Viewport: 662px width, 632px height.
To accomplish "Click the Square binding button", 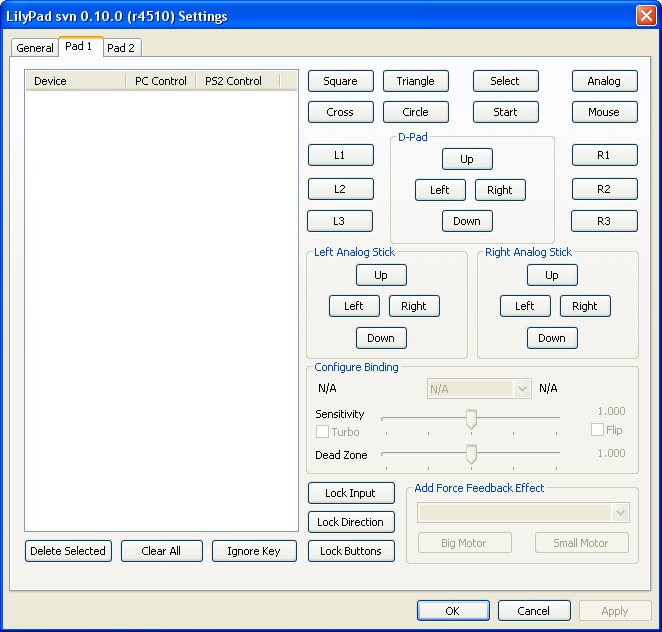I will (x=341, y=81).
